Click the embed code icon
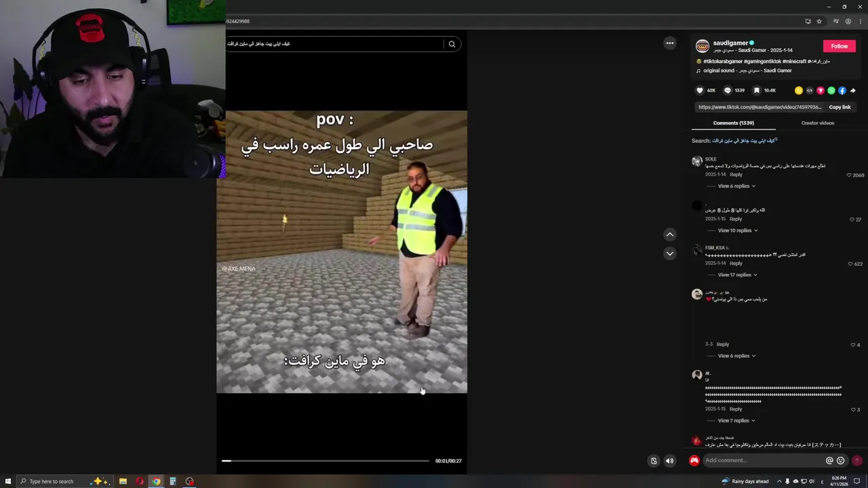Image resolution: width=868 pixels, height=488 pixels. coord(810,90)
